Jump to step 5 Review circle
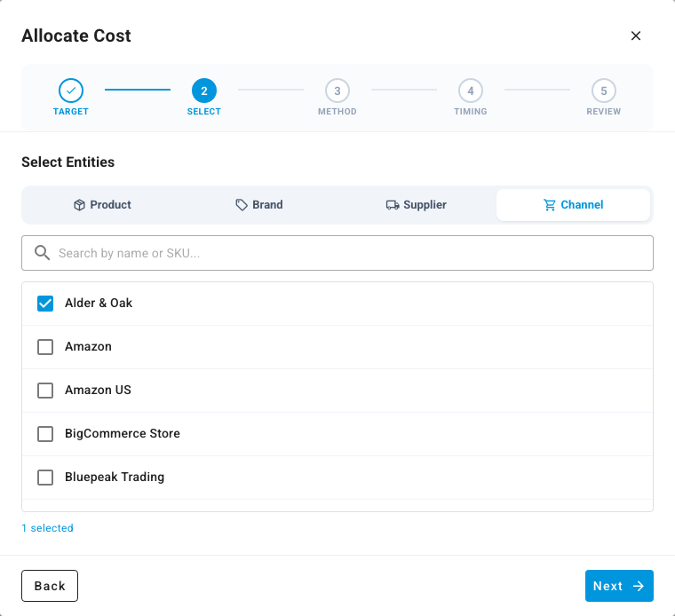 click(604, 91)
